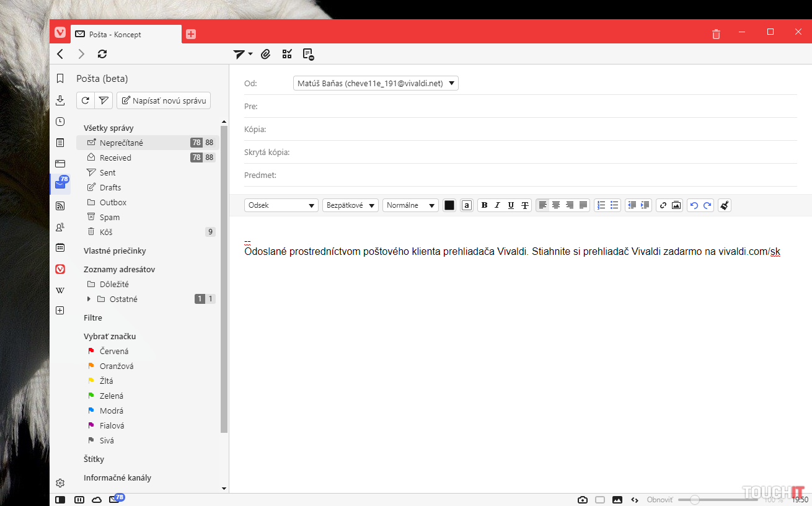Screen dimensions: 812x506
Task: Toggle bold text formatting
Action: pos(484,205)
